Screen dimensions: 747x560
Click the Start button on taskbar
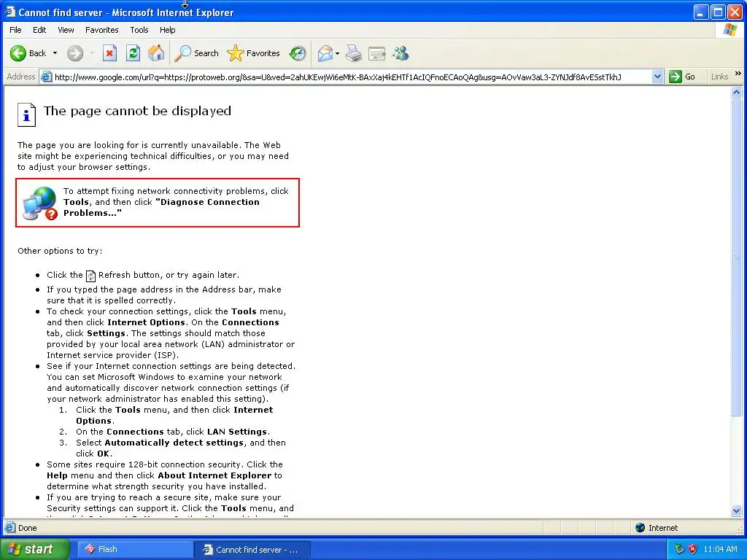click(x=35, y=549)
